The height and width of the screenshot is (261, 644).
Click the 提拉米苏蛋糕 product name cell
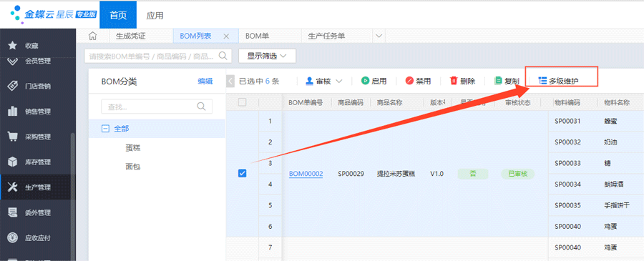(x=396, y=174)
